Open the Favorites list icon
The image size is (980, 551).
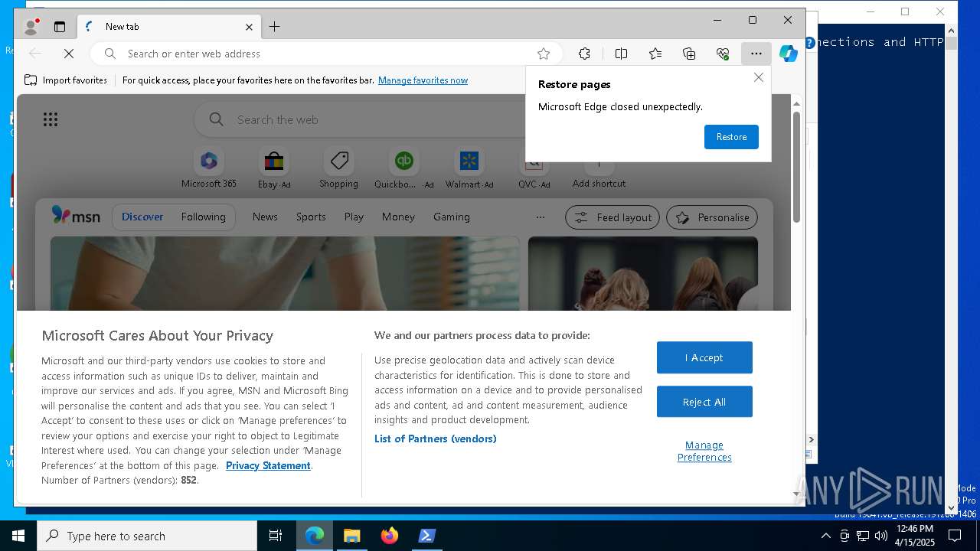point(655,54)
